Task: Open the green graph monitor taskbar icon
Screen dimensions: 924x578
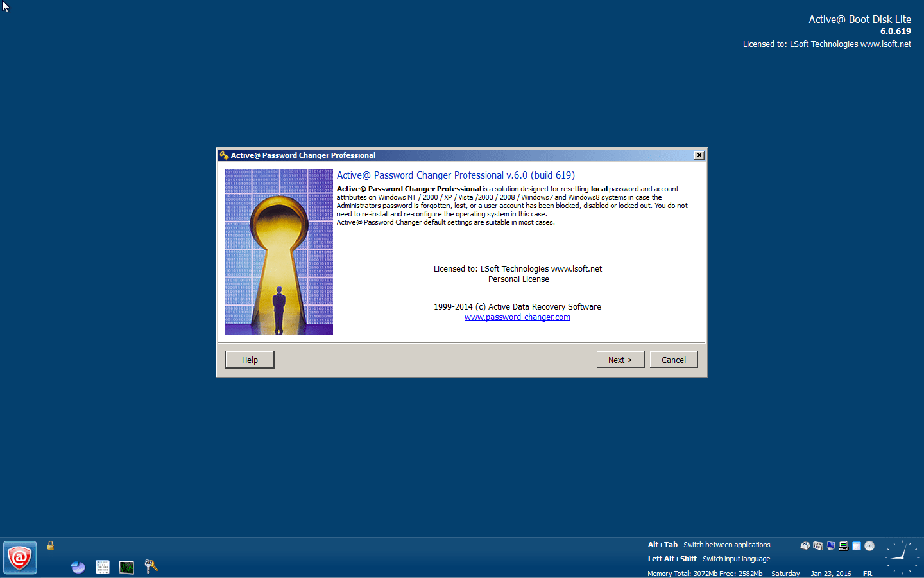Action: [127, 567]
